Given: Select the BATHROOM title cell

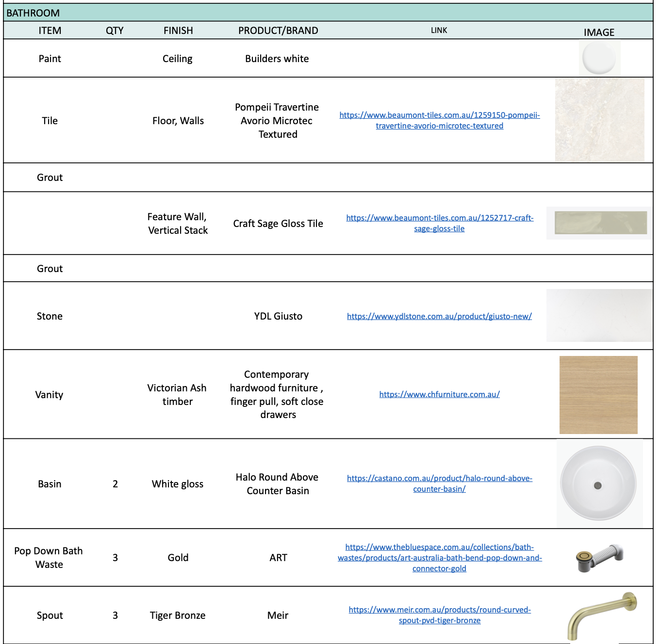Looking at the screenshot, I should coord(328,13).
